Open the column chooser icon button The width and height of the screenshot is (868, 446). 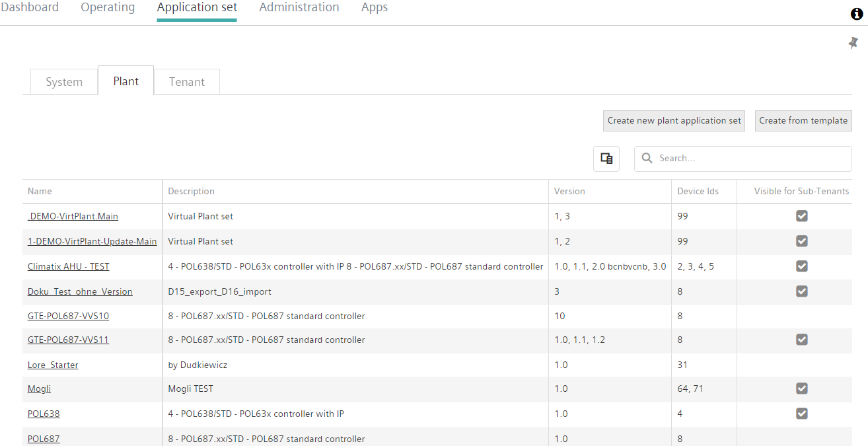[x=606, y=159]
